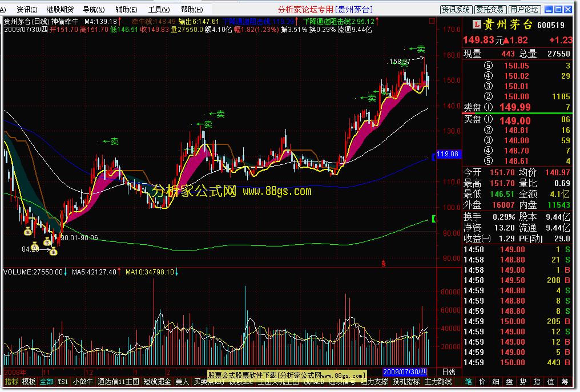This screenshot has height=392, width=580.
Task: Click the 14:58 trade with volume 208
Action: tap(517, 280)
